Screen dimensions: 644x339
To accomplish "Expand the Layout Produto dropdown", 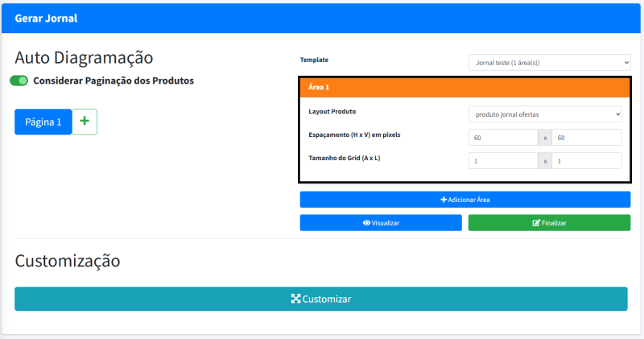I will (545, 114).
